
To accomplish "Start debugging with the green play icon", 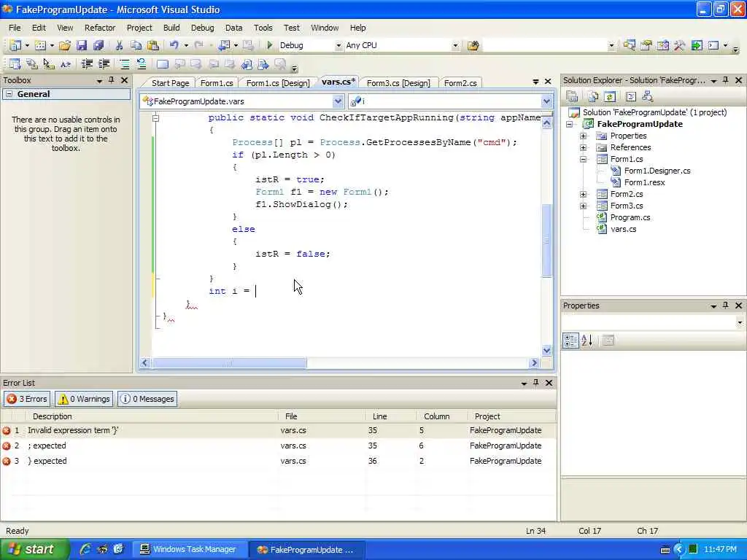I will click(270, 45).
